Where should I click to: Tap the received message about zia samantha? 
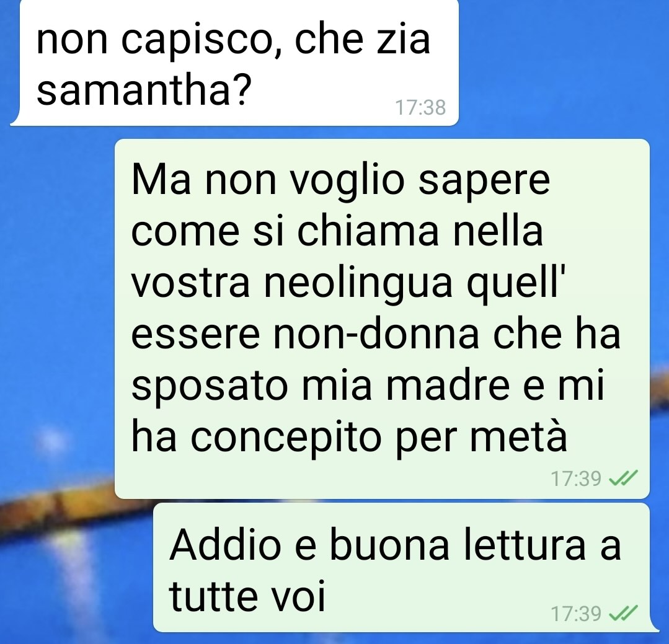click(234, 63)
